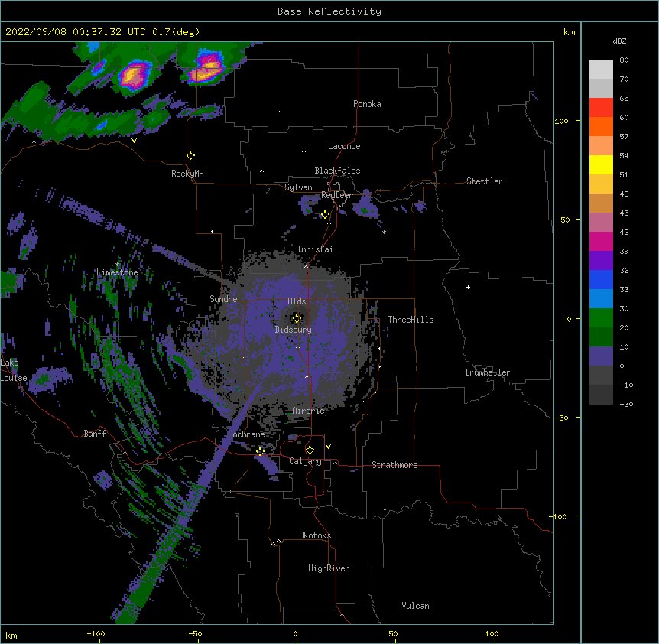Click the 50 tick label on right axis

pos(565,220)
